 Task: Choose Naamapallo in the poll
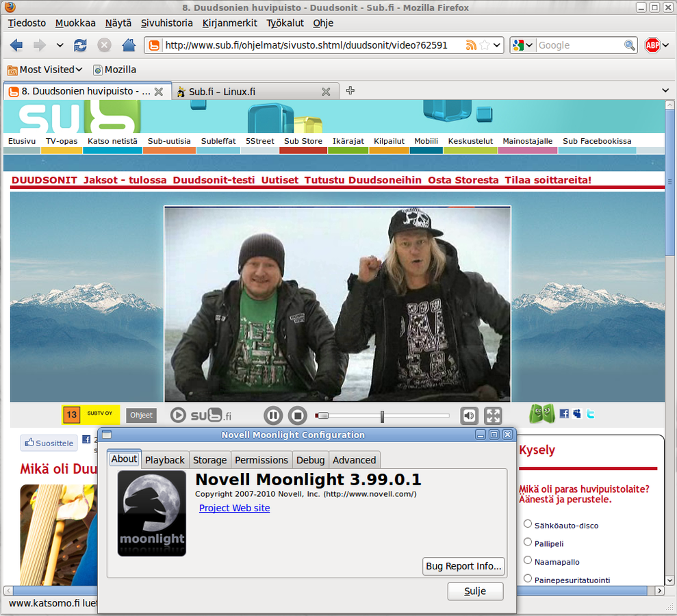coord(528,561)
